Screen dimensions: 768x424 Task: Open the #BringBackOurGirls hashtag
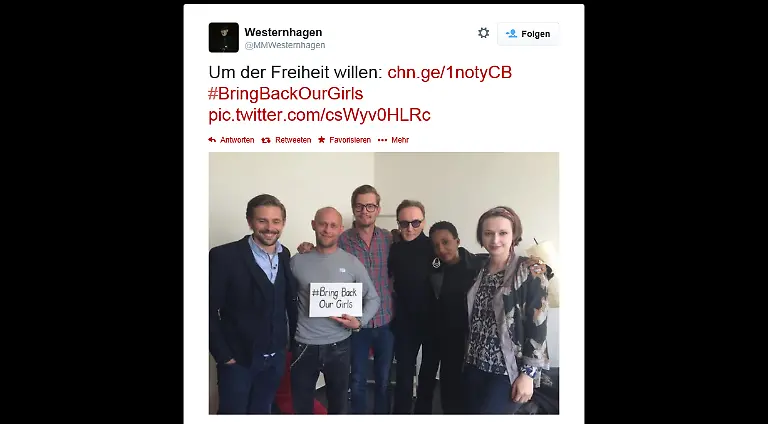(286, 94)
